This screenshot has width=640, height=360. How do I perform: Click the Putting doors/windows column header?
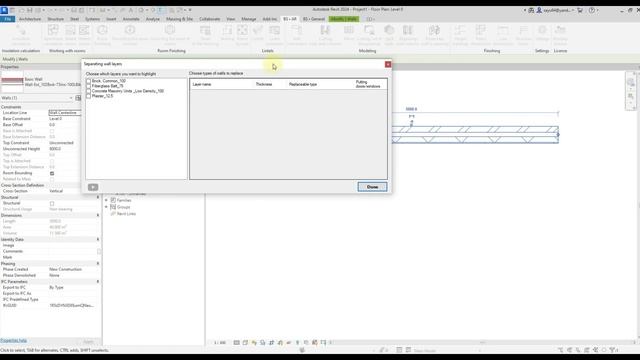coord(367,84)
